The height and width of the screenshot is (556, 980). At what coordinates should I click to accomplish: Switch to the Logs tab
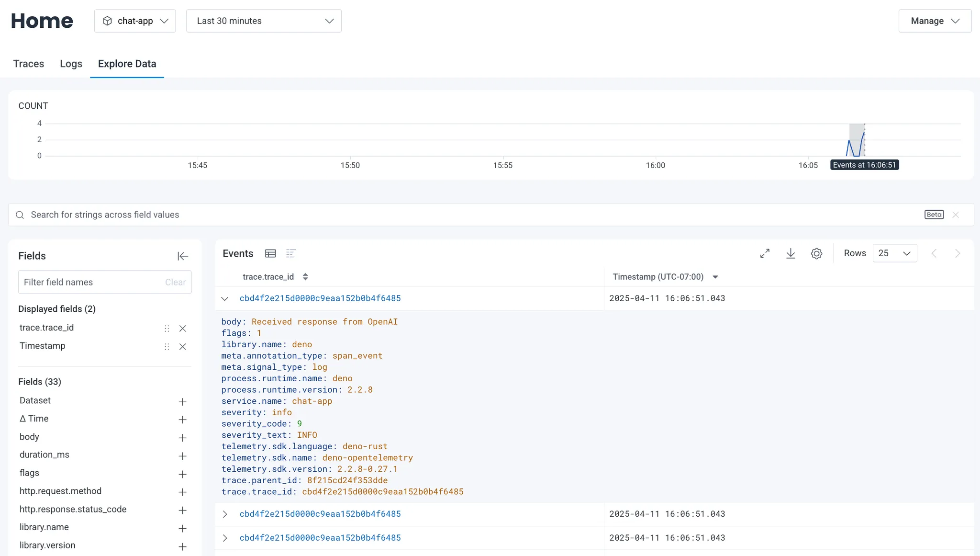(71, 64)
